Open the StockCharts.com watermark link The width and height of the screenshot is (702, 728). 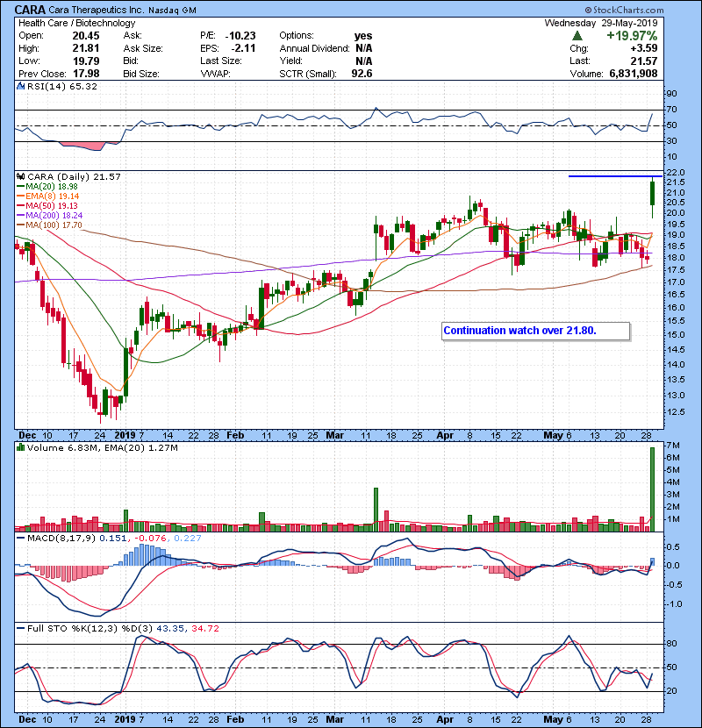point(654,9)
